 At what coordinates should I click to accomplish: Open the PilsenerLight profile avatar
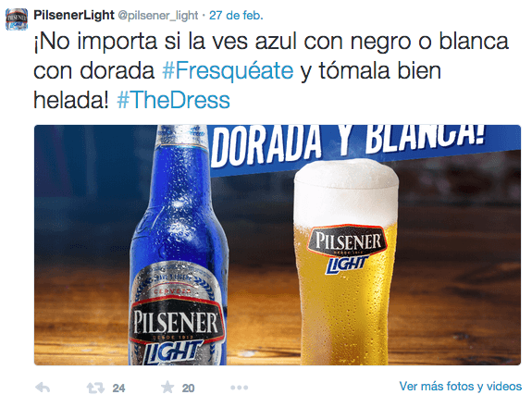coord(17,19)
